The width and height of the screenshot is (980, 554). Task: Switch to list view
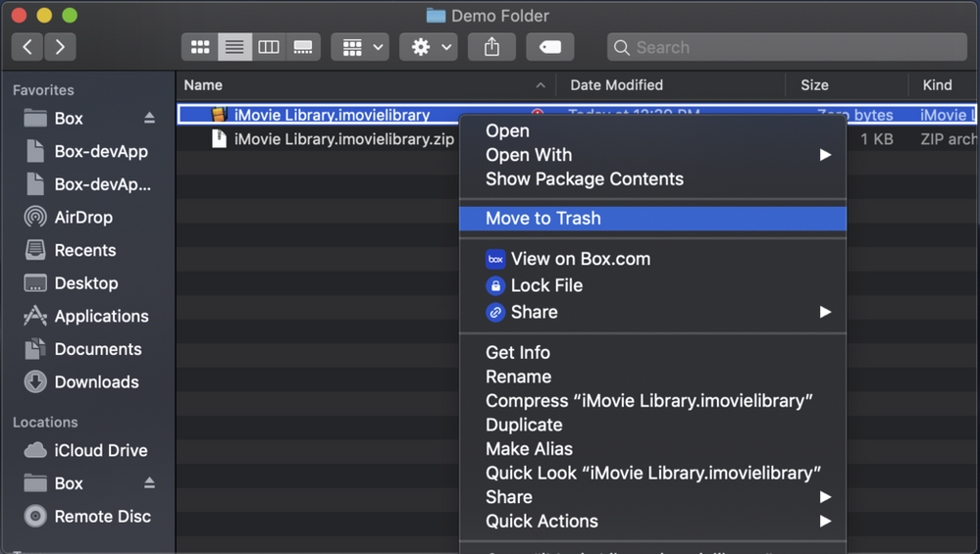(235, 47)
